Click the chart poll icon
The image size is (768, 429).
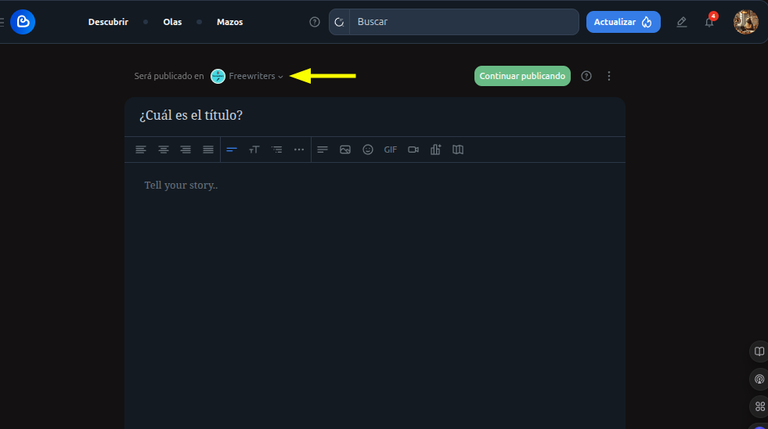click(435, 149)
